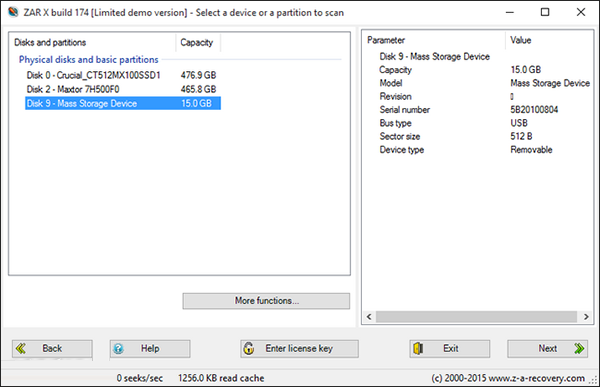The image size is (600, 387).
Task: Click the horizontal scrollbar thumb in parameter panel
Action: point(476,317)
